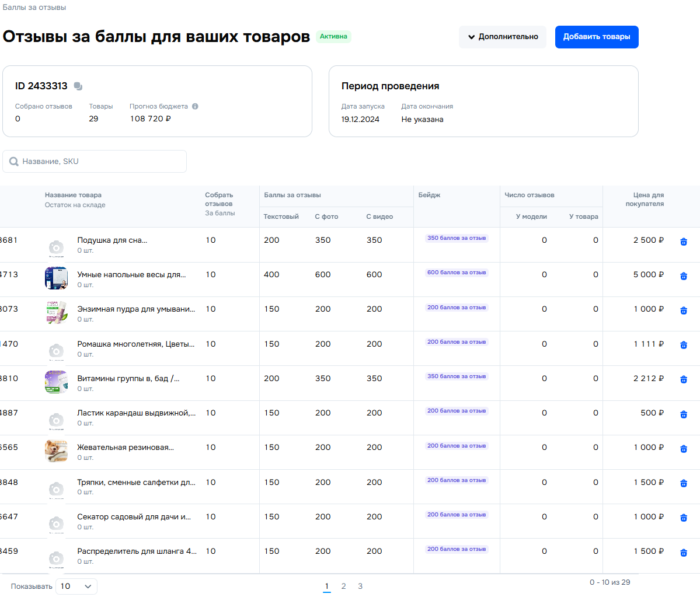Click placeholder image for Ромашка многолетняя
This screenshot has width=700, height=597.
tap(56, 351)
